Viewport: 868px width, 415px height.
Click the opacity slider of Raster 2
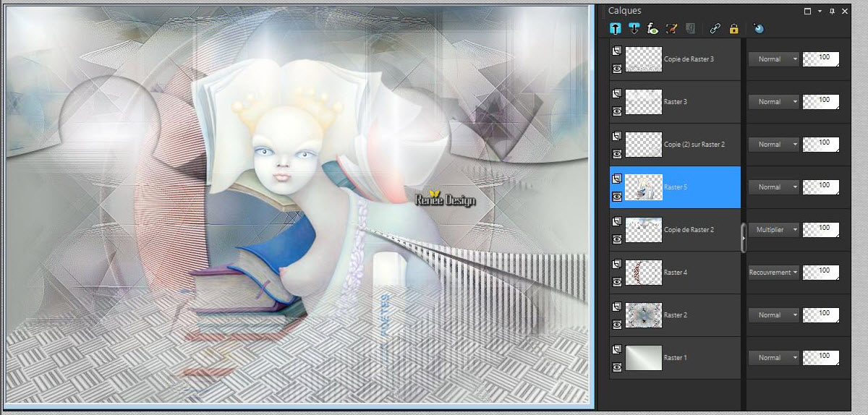(821, 315)
